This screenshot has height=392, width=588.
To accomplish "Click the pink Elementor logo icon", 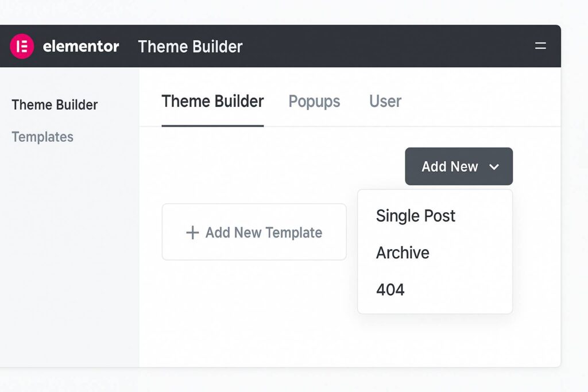I will click(22, 46).
